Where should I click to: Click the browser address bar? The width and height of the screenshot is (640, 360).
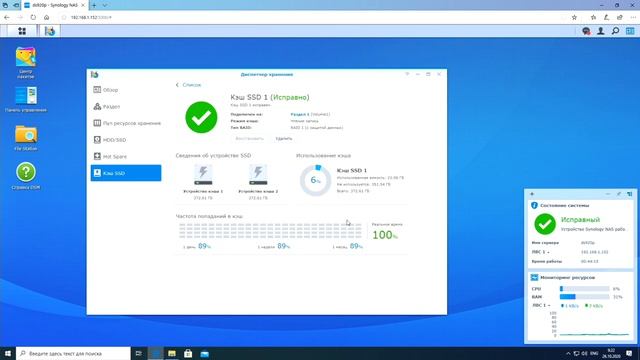point(314,18)
